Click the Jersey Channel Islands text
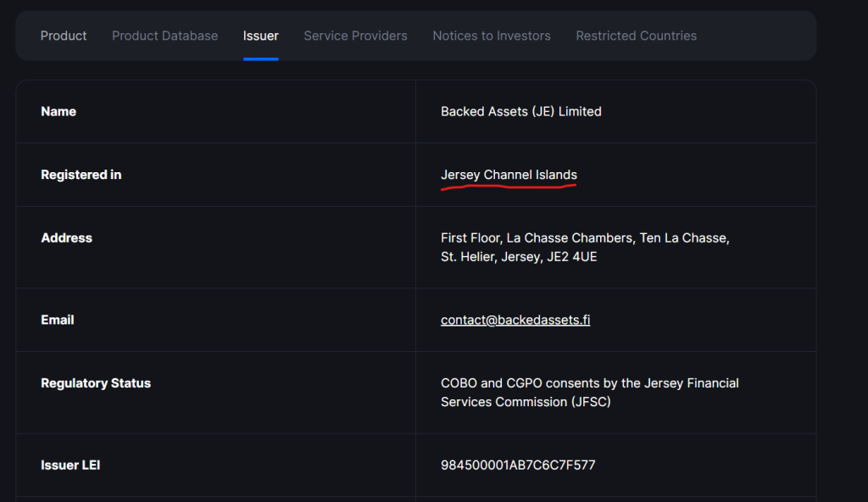The height and width of the screenshot is (502, 868). (x=509, y=175)
